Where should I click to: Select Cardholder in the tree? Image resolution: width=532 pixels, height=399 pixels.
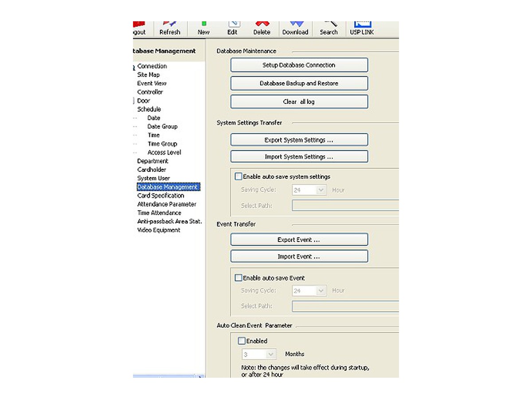point(152,169)
